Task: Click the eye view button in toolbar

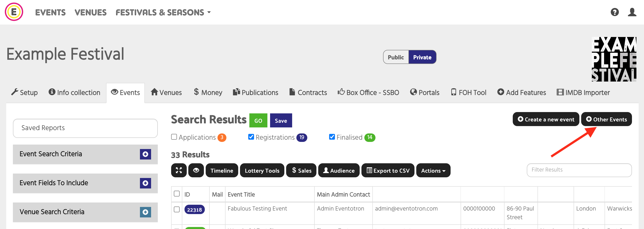Action: (x=196, y=170)
